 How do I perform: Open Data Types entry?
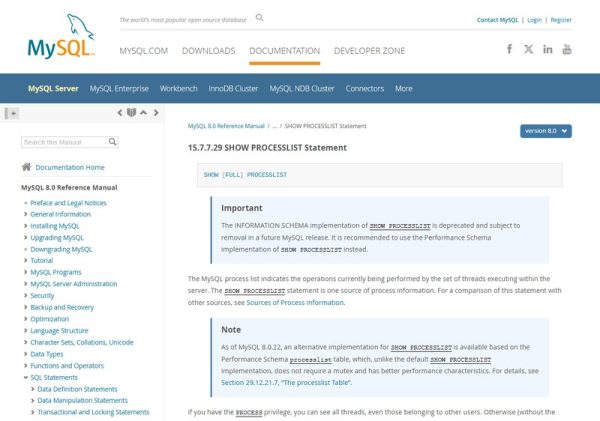47,354
